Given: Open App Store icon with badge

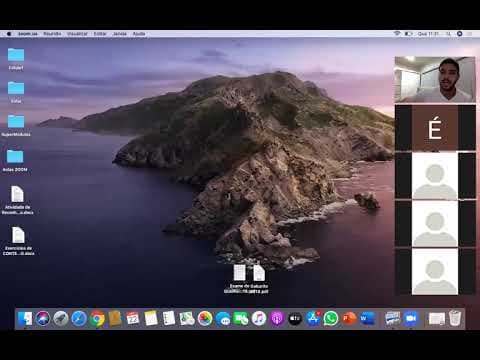Looking at the screenshot, I should [313, 319].
